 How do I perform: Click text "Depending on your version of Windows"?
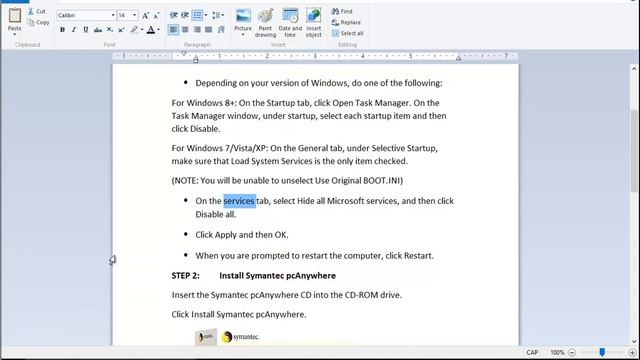(272, 83)
